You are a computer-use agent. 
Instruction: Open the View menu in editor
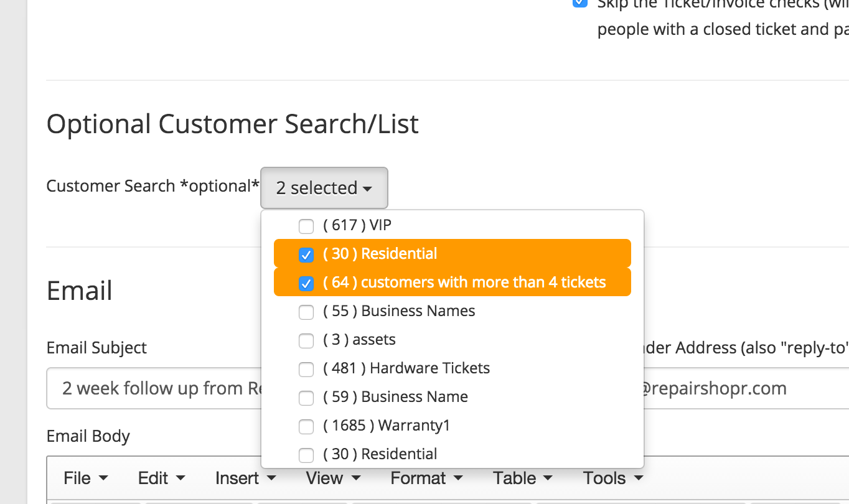(x=332, y=478)
